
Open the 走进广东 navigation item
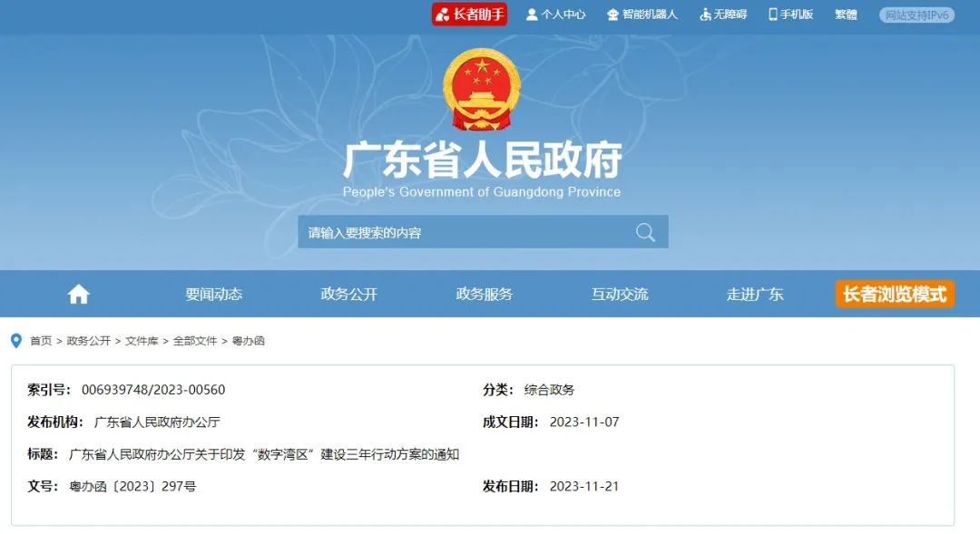pos(755,294)
